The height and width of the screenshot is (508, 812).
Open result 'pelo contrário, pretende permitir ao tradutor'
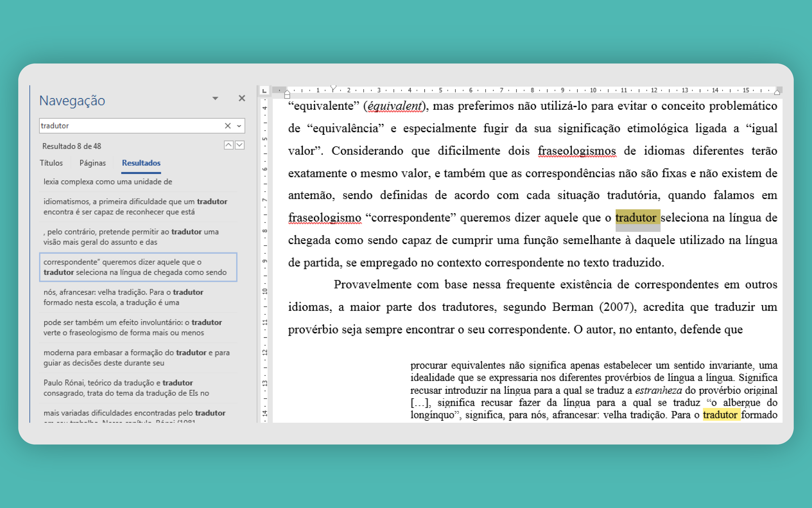click(x=138, y=237)
